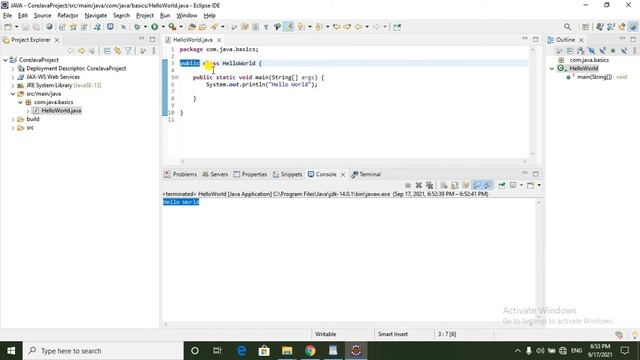640x360 pixels.
Task: Open Chrome from the taskbar
Action: point(310,351)
